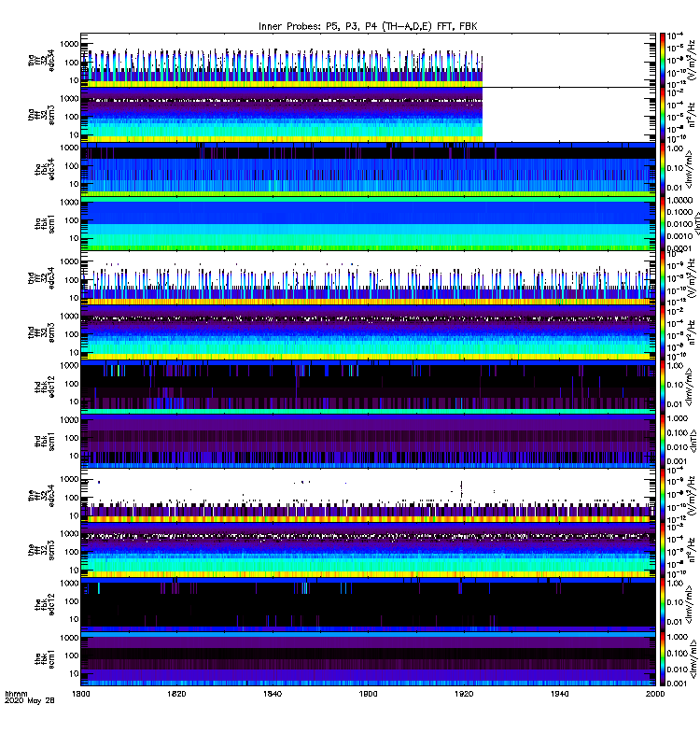Viewport: 700px width, 747px height.
Task: Click the 'hhmm' time axis unit label
Action: click(16, 694)
